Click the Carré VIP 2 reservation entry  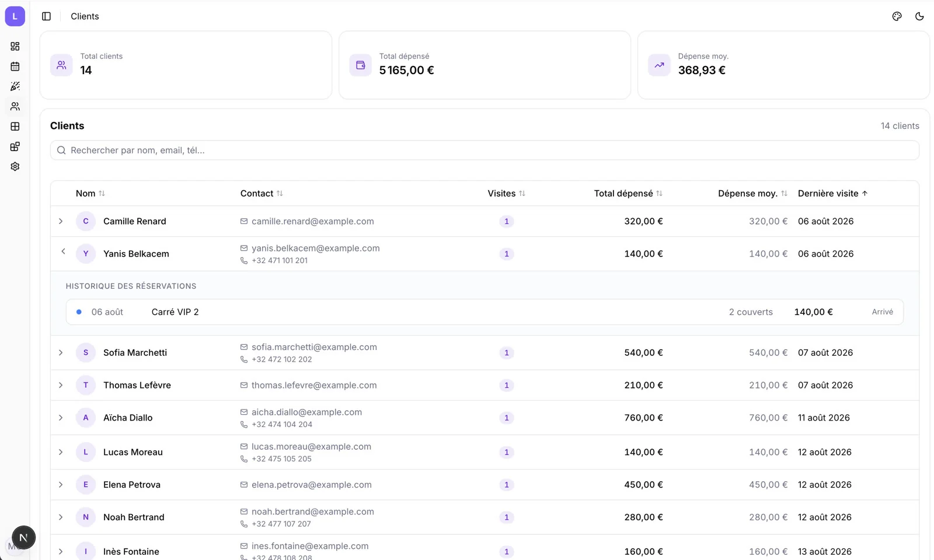click(485, 312)
